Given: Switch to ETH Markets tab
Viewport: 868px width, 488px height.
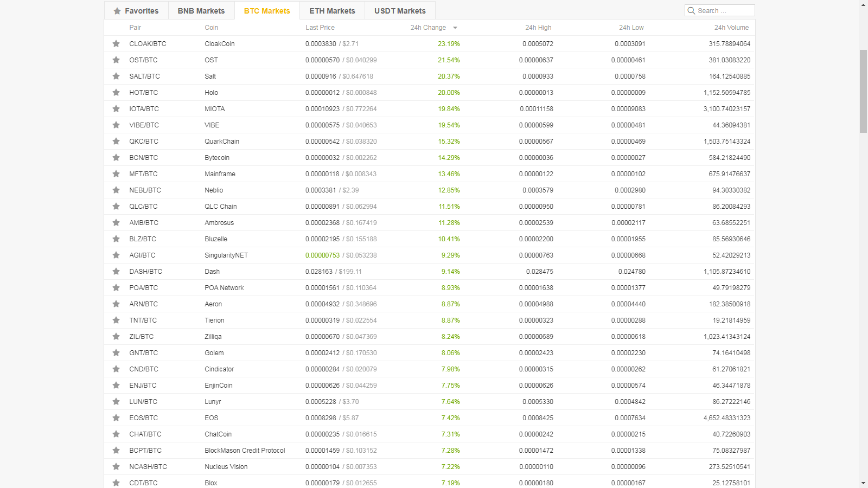Looking at the screenshot, I should tap(332, 11).
